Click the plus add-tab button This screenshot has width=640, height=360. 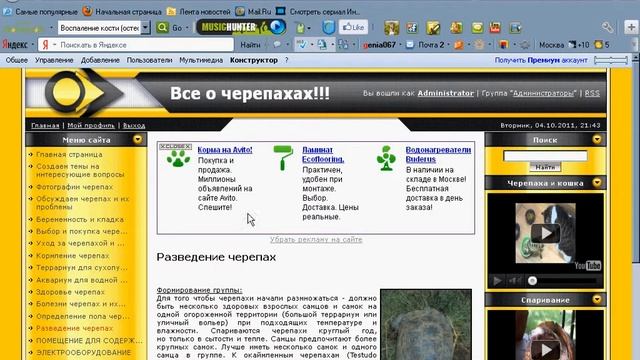click(x=631, y=27)
